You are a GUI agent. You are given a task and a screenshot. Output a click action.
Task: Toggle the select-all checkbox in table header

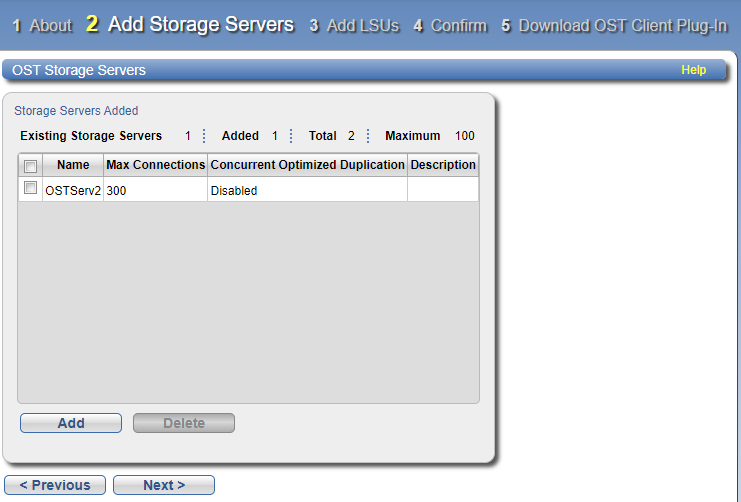(30, 165)
